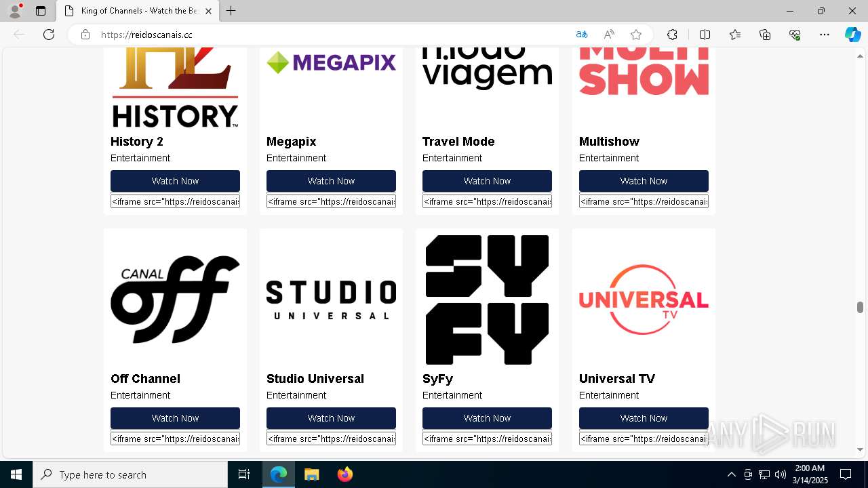Click the History 2 logo thumbnail
This screenshot has height=488, width=868.
click(175, 87)
